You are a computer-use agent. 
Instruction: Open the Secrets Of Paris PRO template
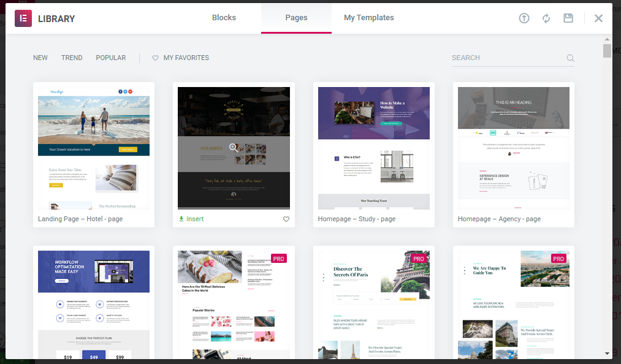[x=374, y=305]
